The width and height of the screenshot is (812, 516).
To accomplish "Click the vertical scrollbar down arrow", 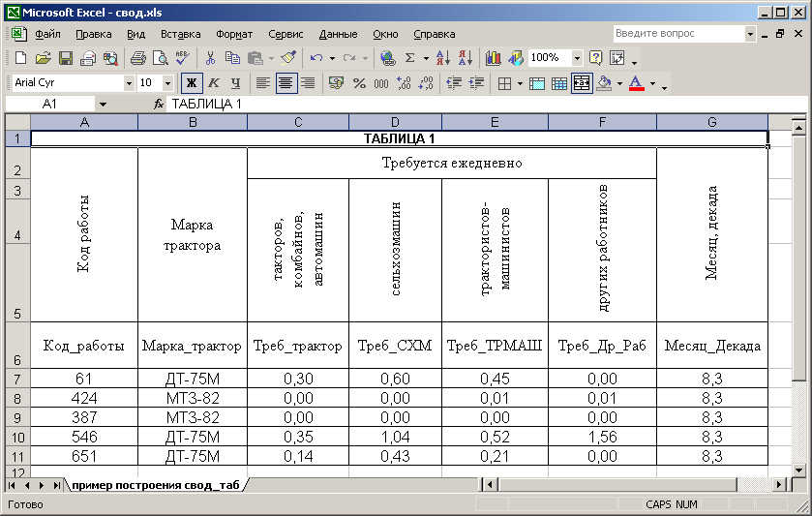I will pos(798,470).
